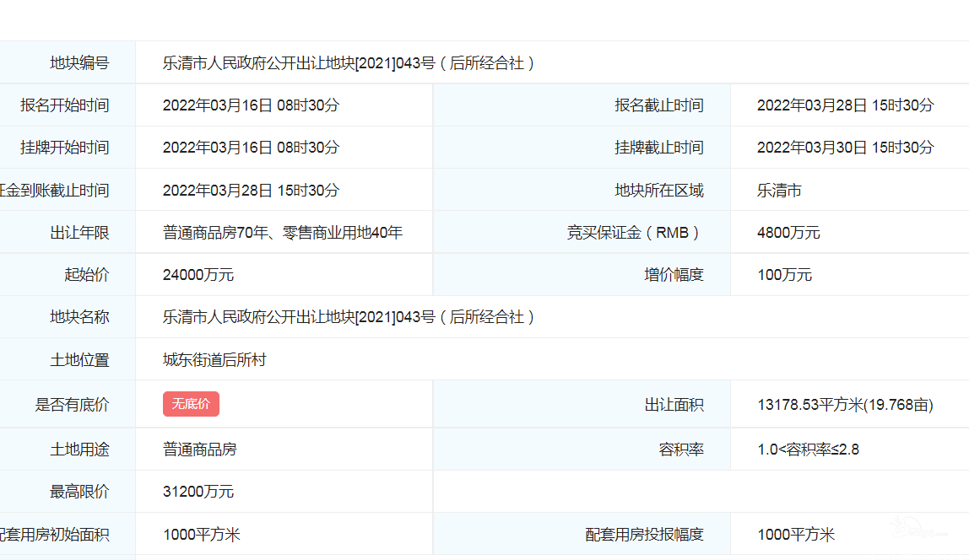Click the 地块名称 label

tap(79, 317)
